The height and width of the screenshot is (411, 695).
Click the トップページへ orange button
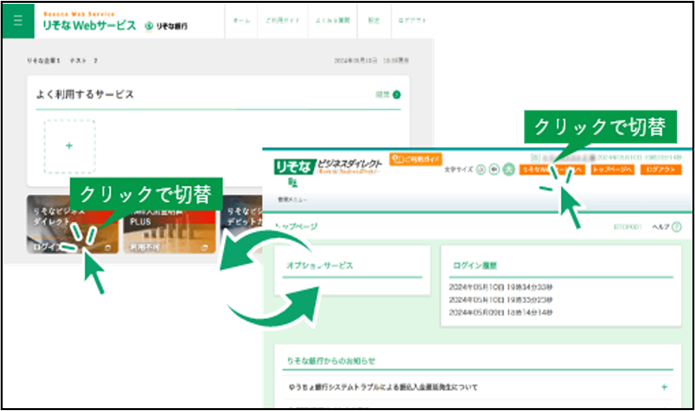(613, 170)
